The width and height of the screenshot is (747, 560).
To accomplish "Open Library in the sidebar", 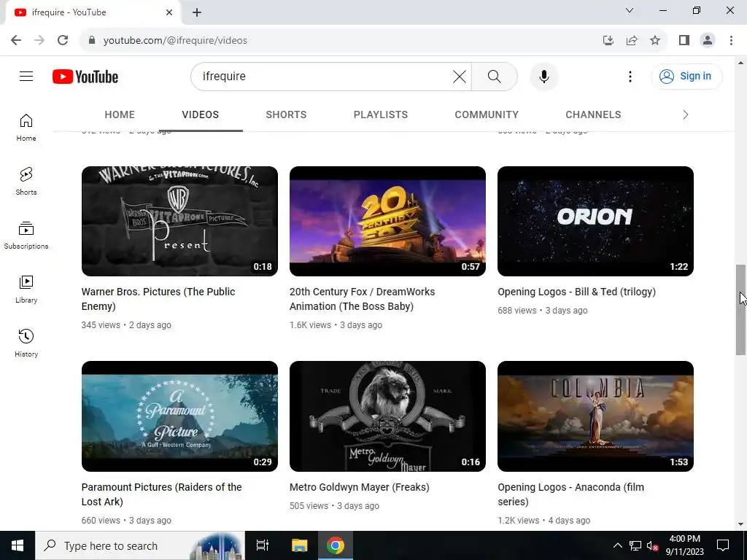I will click(x=26, y=289).
